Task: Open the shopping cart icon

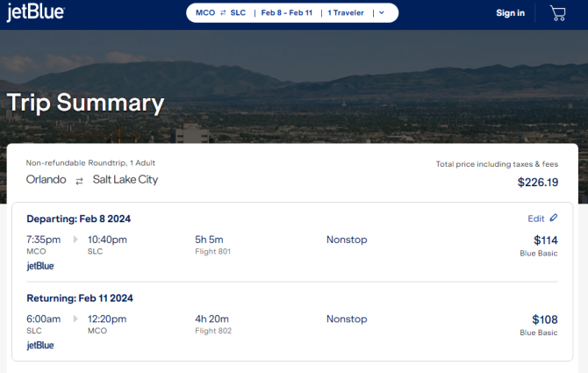Action: coord(557,13)
